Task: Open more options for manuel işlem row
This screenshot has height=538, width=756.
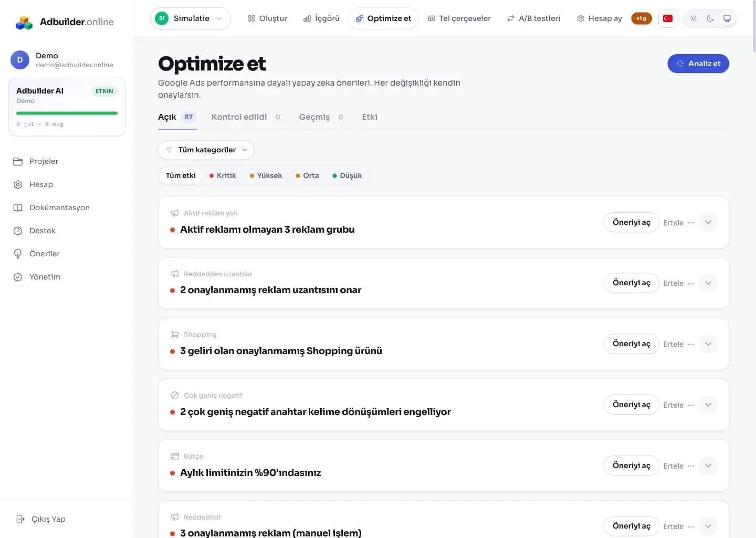Action: [691, 526]
